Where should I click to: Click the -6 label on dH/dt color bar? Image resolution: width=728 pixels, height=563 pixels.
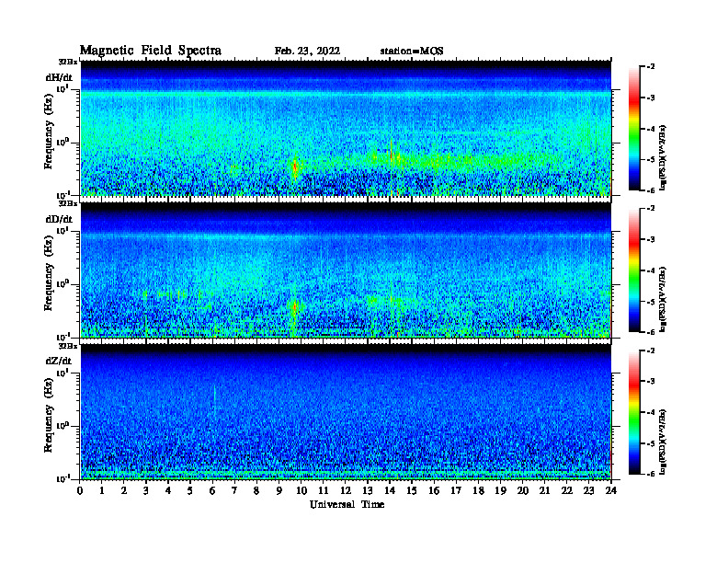651,190
